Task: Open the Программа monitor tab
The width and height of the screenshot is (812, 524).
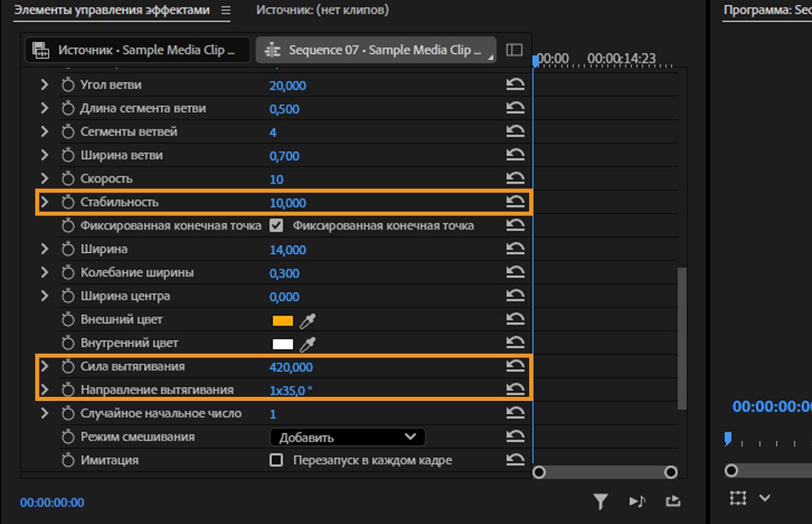Action: [767, 10]
